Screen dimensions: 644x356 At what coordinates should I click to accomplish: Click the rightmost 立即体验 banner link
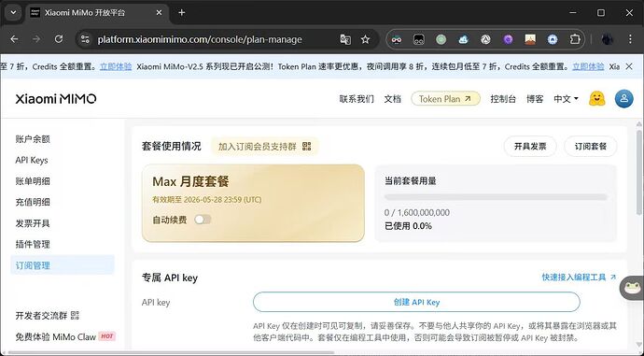click(x=588, y=66)
